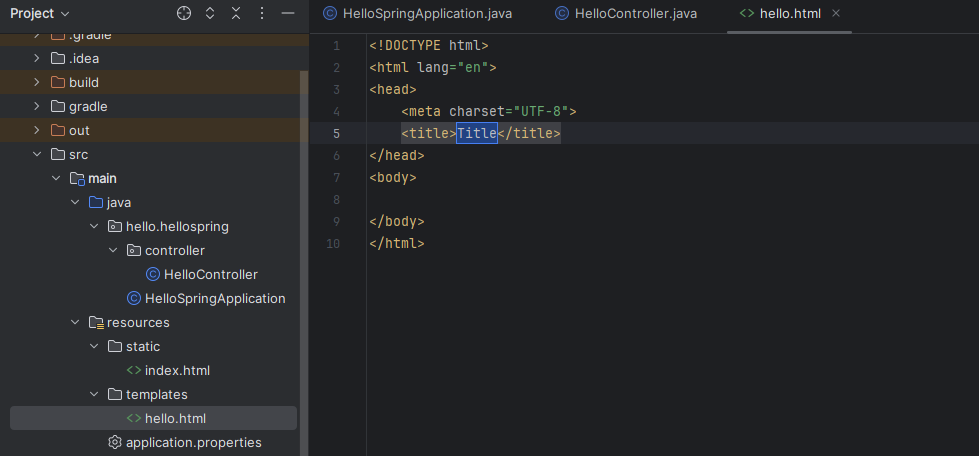Hide the Project panel with minimize icon
This screenshot has width=979, height=456.
point(288,13)
